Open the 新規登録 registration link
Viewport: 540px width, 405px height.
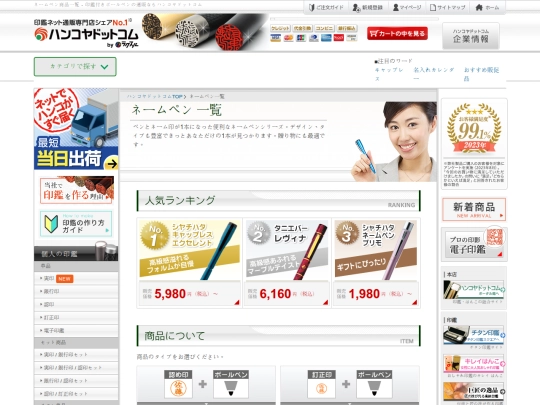click(368, 7)
